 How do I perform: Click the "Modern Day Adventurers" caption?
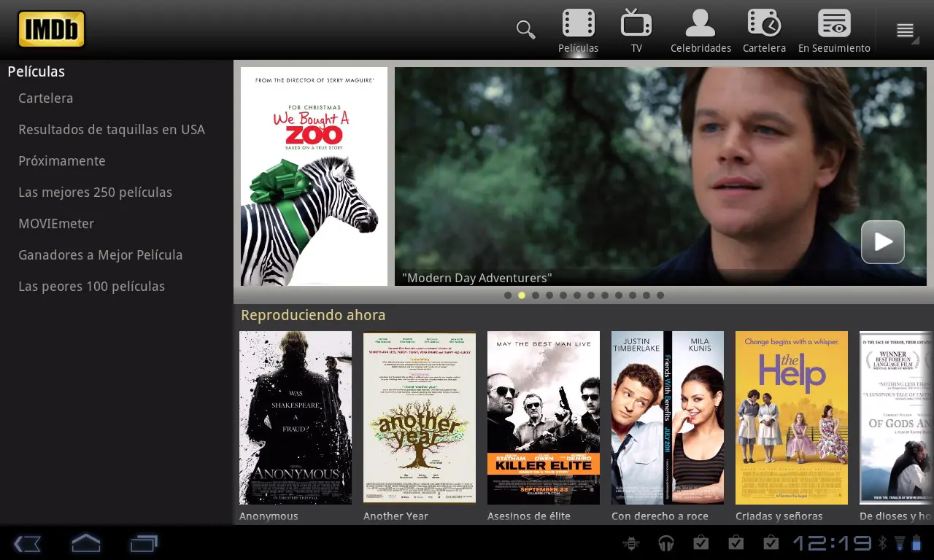pyautogui.click(x=477, y=278)
